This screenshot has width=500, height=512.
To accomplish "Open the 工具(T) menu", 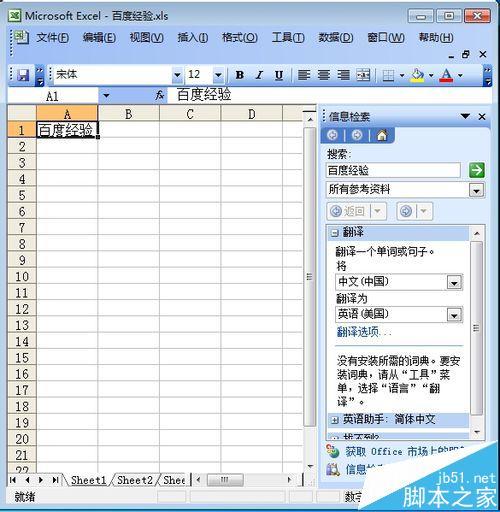I will click(288, 37).
